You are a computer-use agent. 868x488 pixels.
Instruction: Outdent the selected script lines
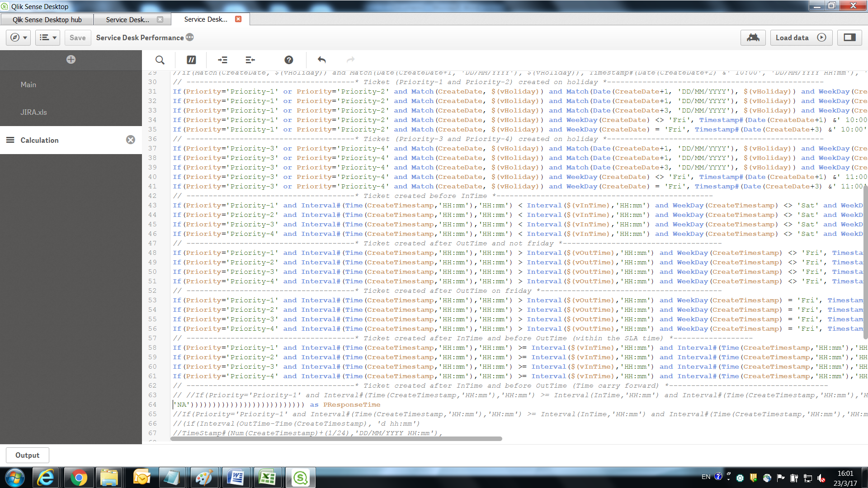point(250,60)
